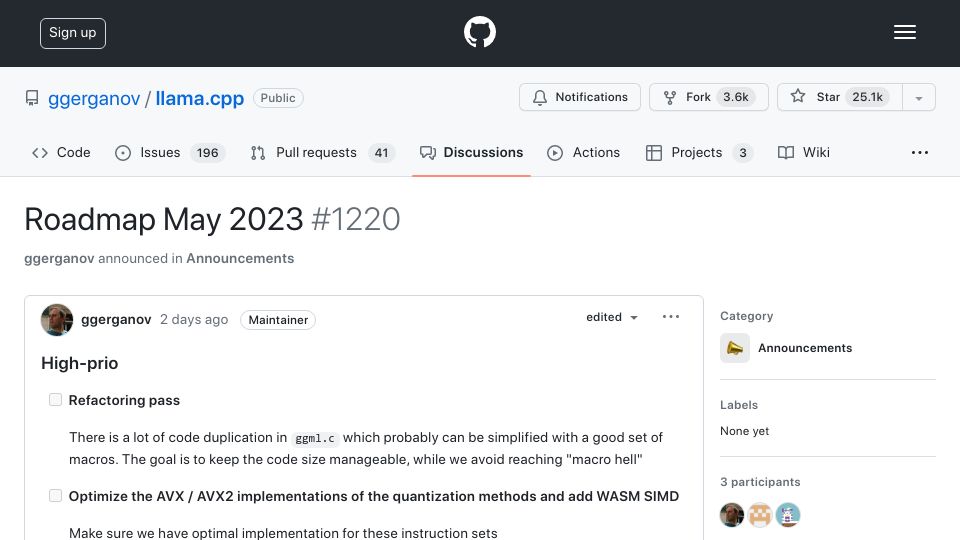
Task: Expand the Star options dropdown arrow
Action: tap(918, 97)
